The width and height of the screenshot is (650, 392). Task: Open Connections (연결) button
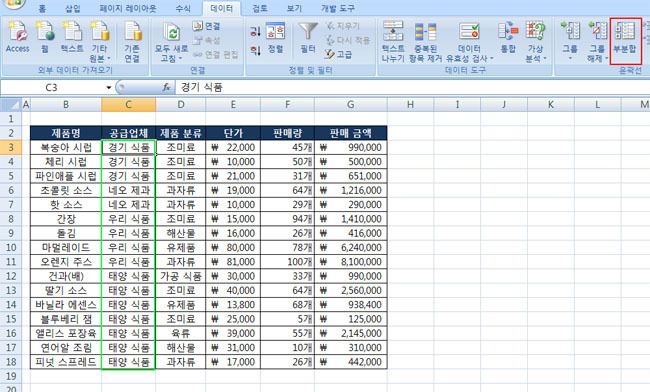pos(207,27)
